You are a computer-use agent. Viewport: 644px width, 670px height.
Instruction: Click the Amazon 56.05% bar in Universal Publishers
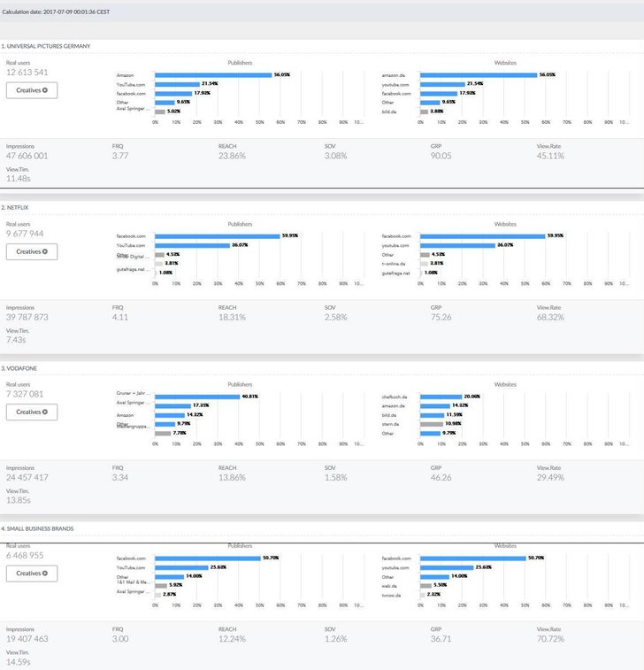click(x=213, y=75)
